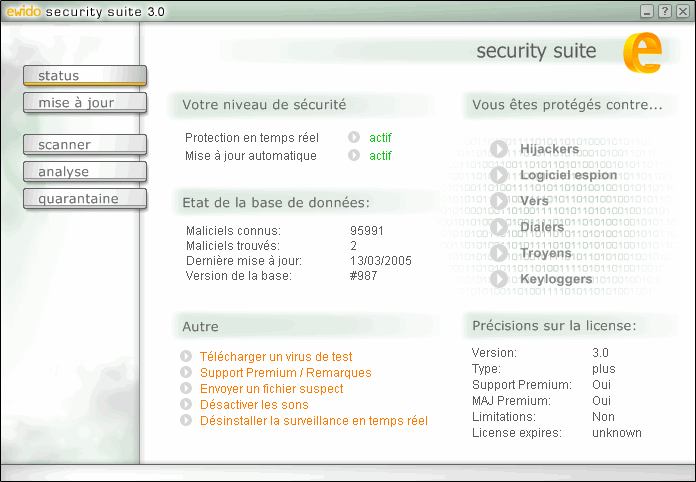
Task: Click arrow icon beside Désactiver les sons
Action: tap(186, 404)
